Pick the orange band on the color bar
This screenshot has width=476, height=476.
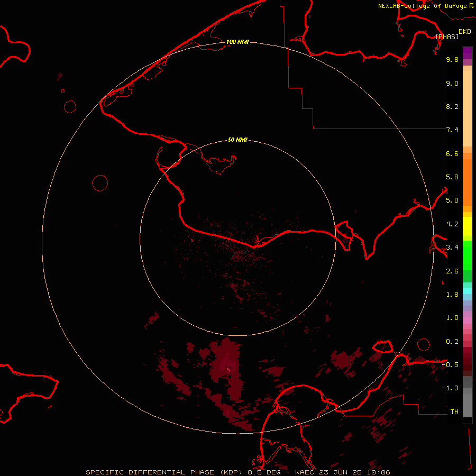[467, 182]
